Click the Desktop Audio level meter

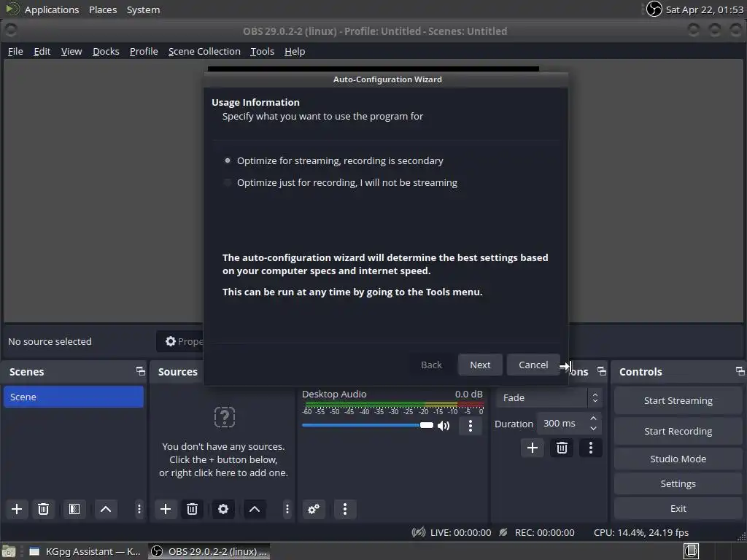[393, 405]
